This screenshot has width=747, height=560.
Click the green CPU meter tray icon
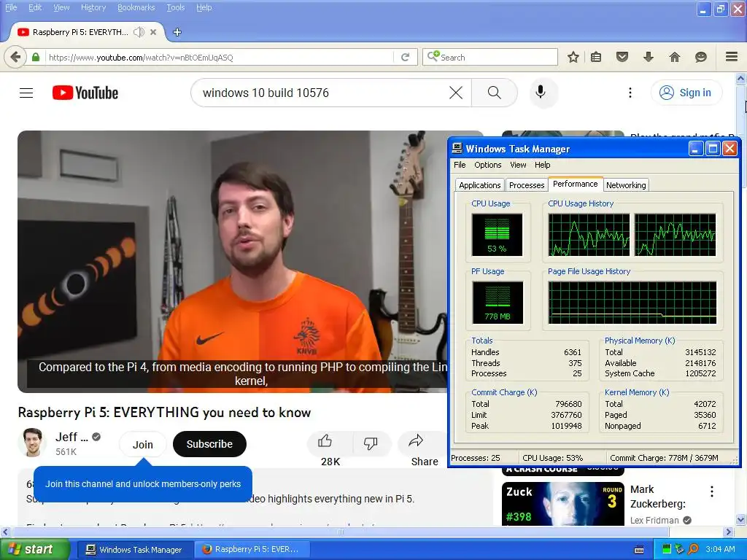click(667, 549)
